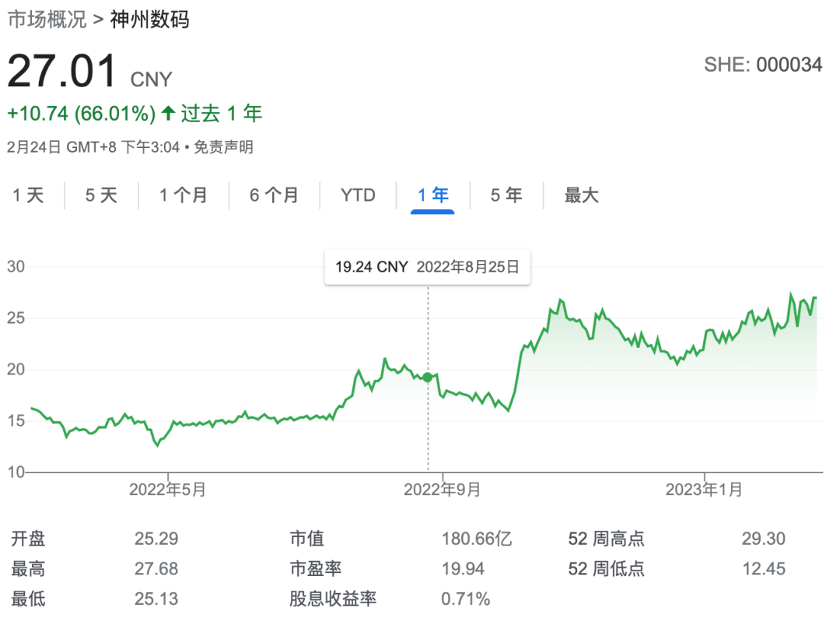Open the 免责声明 disclaimer link
The image size is (840, 618).
pyautogui.click(x=223, y=147)
